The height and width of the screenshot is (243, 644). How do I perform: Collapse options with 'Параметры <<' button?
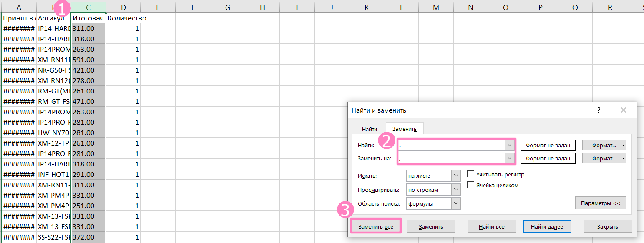[x=600, y=203]
